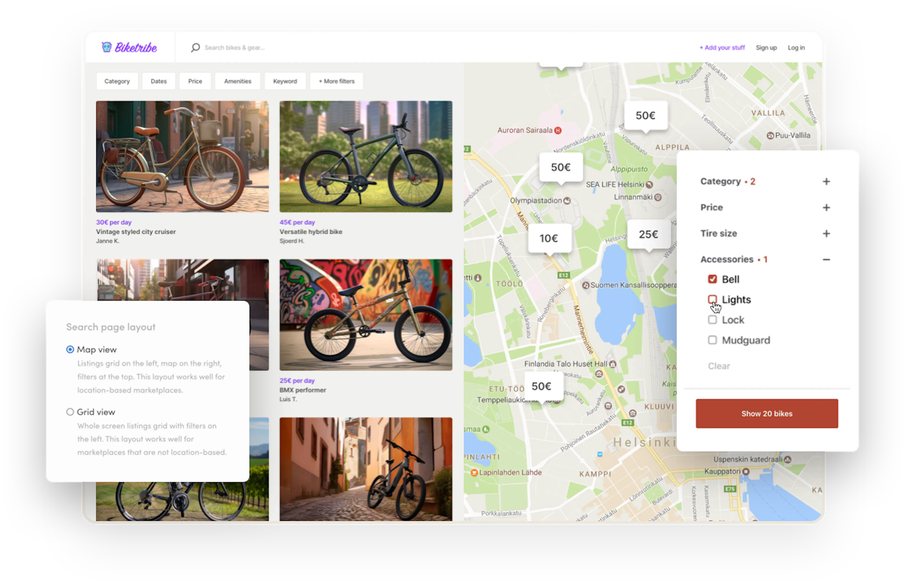Click owner name Luis T.

point(289,399)
